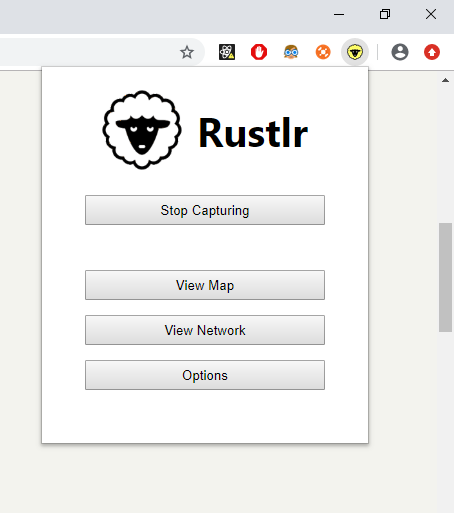Toggle the yellow Rustlr sheep extension icon
This screenshot has height=513, width=454.
point(355,52)
